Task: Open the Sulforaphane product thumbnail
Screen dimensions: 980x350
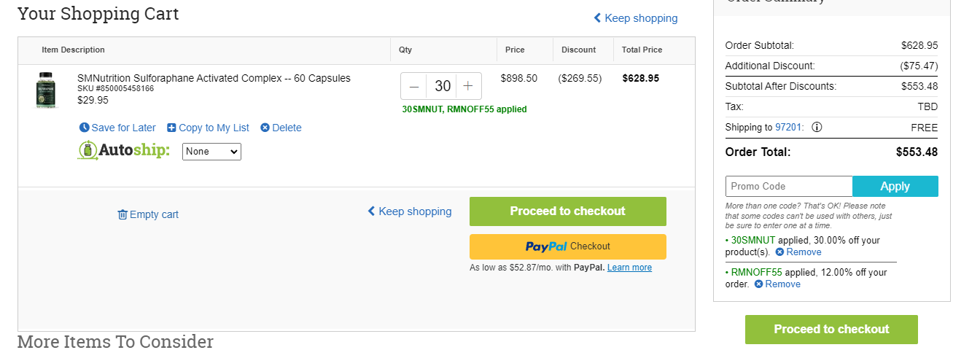Action: point(45,90)
